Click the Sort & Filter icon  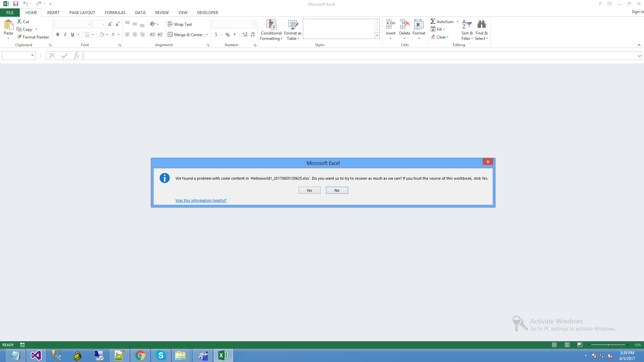click(x=467, y=25)
